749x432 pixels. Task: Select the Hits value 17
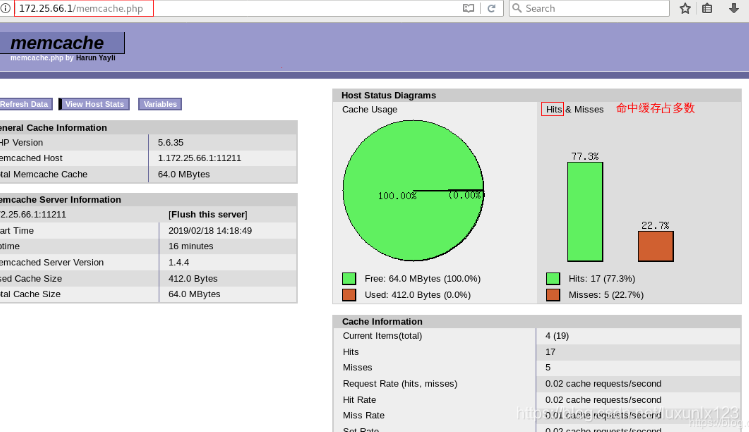550,352
